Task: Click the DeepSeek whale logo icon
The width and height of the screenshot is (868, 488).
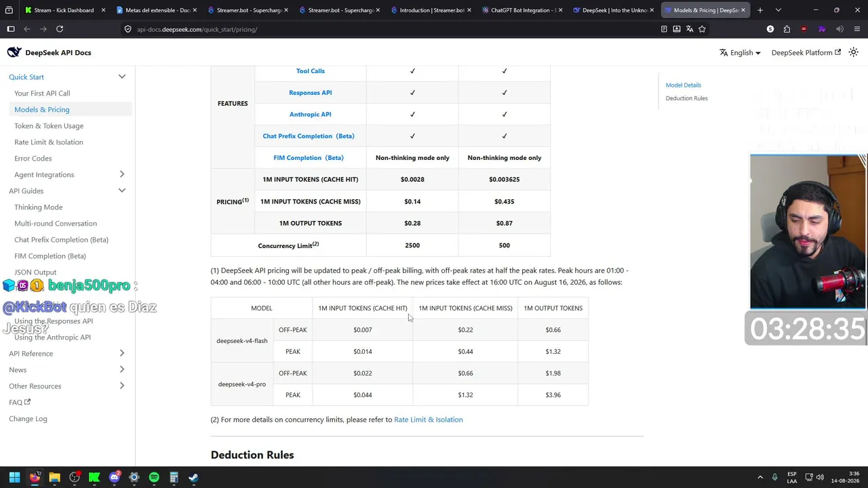Action: tap(14, 52)
